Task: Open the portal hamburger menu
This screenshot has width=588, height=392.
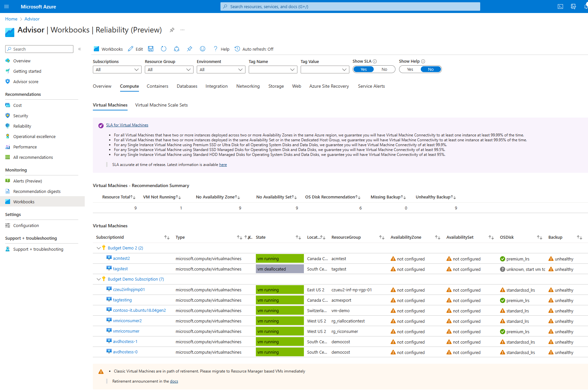Action: pyautogui.click(x=6, y=6)
